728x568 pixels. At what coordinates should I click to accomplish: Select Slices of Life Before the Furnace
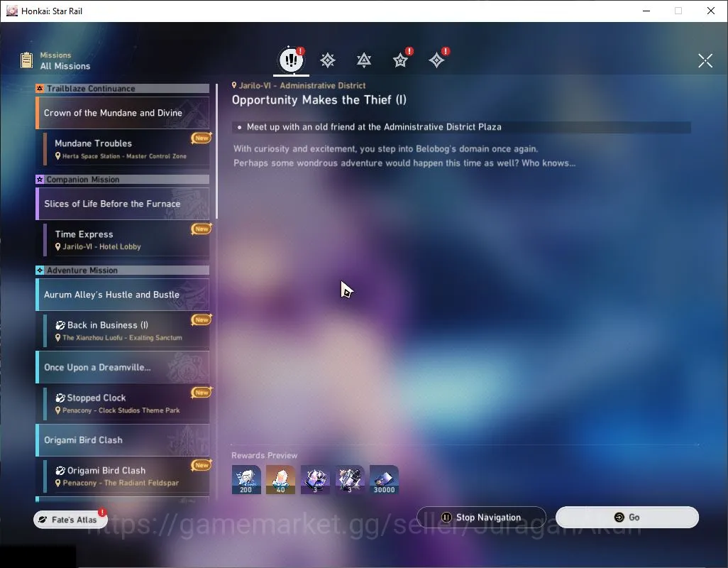(123, 204)
